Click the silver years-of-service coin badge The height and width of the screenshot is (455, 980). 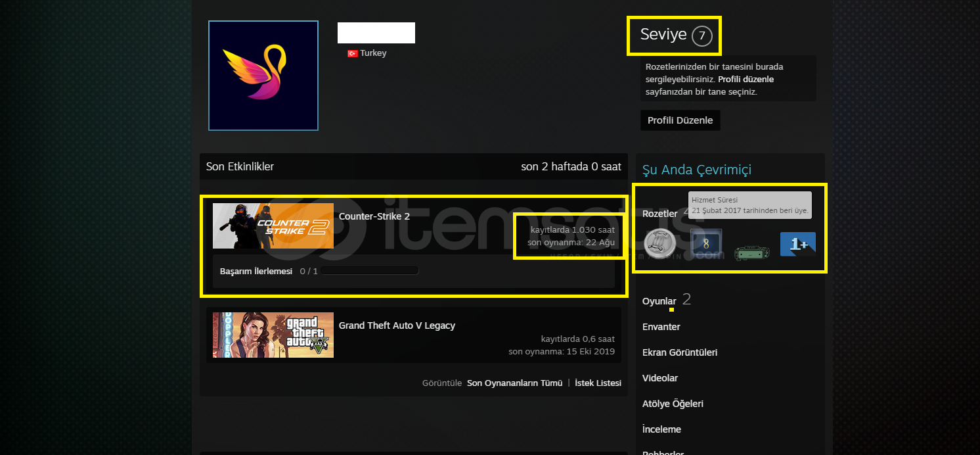[x=660, y=243]
